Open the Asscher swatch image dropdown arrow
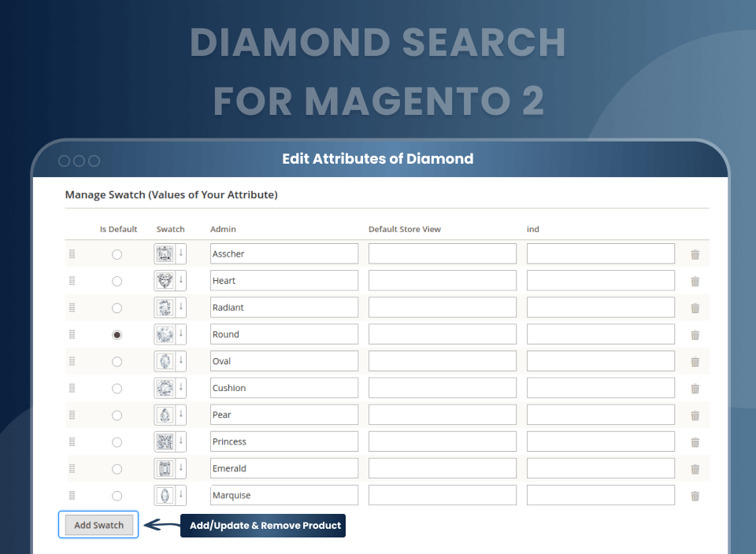The height and width of the screenshot is (554, 756). pyautogui.click(x=181, y=253)
